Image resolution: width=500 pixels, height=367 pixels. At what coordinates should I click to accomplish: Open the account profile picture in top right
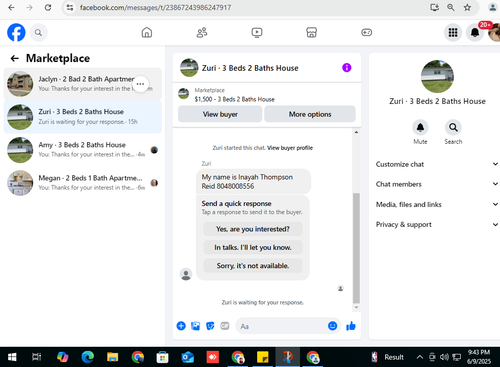tap(495, 32)
